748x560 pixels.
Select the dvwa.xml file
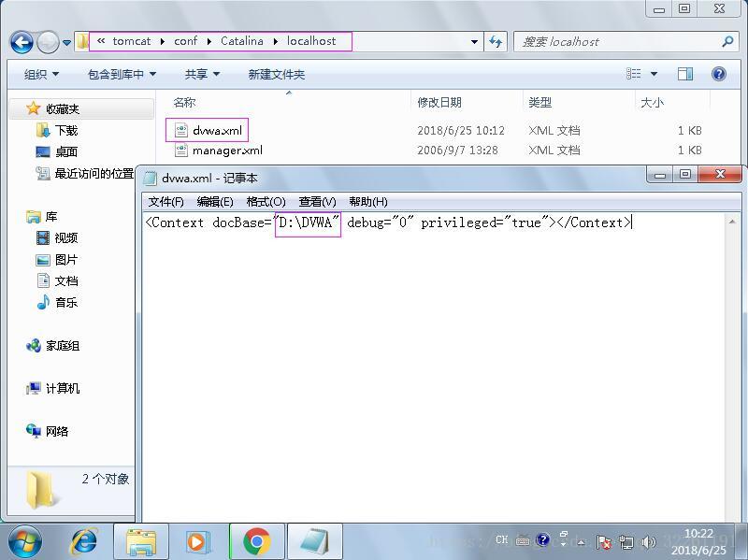coord(217,130)
